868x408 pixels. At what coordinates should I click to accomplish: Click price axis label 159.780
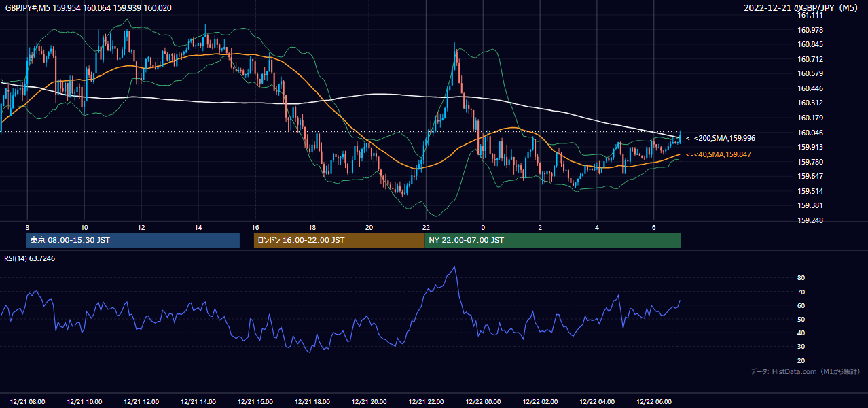[811, 162]
